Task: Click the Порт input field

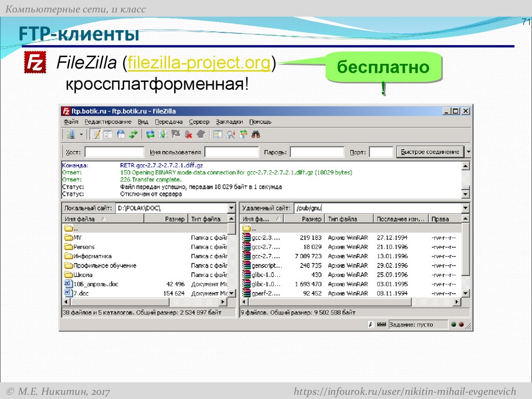Action: tap(381, 152)
